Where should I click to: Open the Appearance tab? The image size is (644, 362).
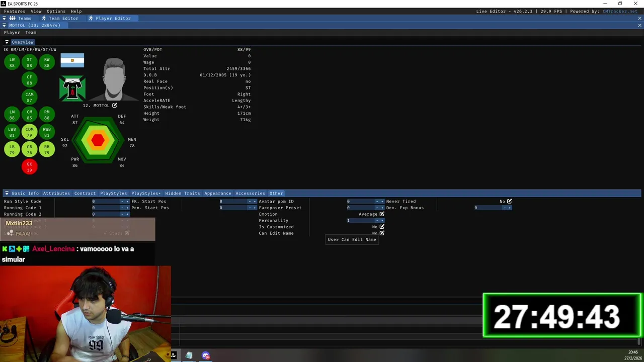point(218,193)
